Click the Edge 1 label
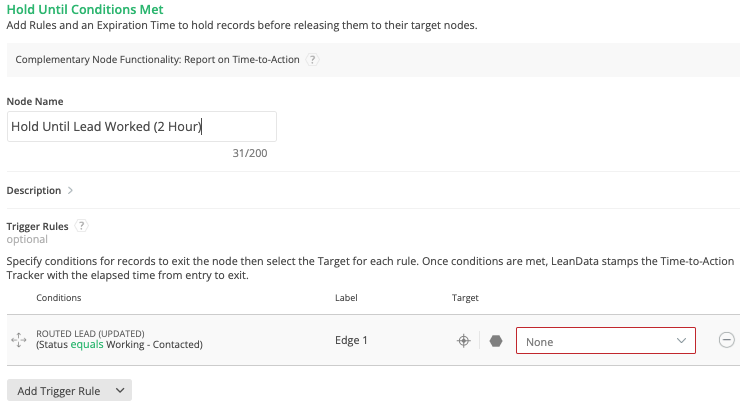Image resolution: width=748 pixels, height=408 pixels. [x=351, y=340]
